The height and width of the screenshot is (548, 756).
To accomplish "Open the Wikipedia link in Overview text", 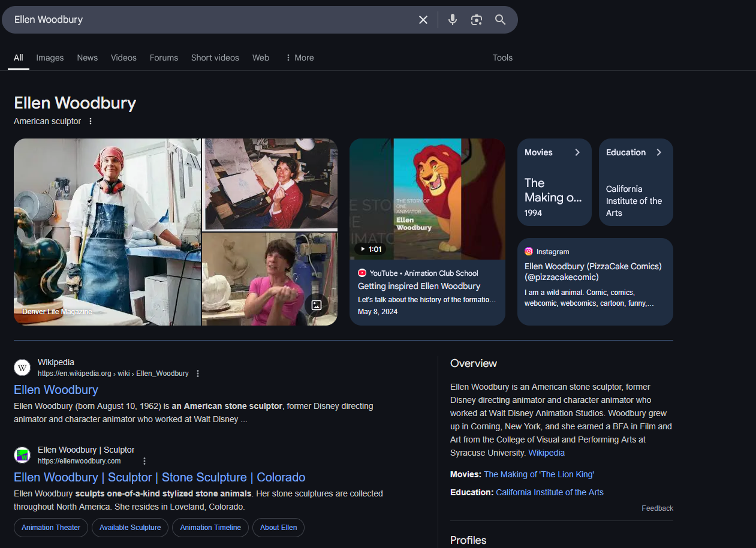I will (546, 453).
